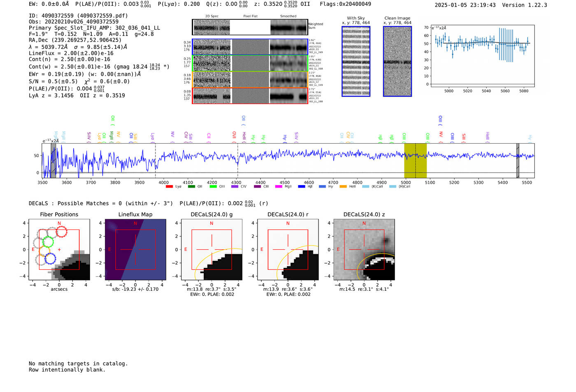576x392 pixels.
Task: Select the lime OIII legend swatch
Action: (x=213, y=187)
